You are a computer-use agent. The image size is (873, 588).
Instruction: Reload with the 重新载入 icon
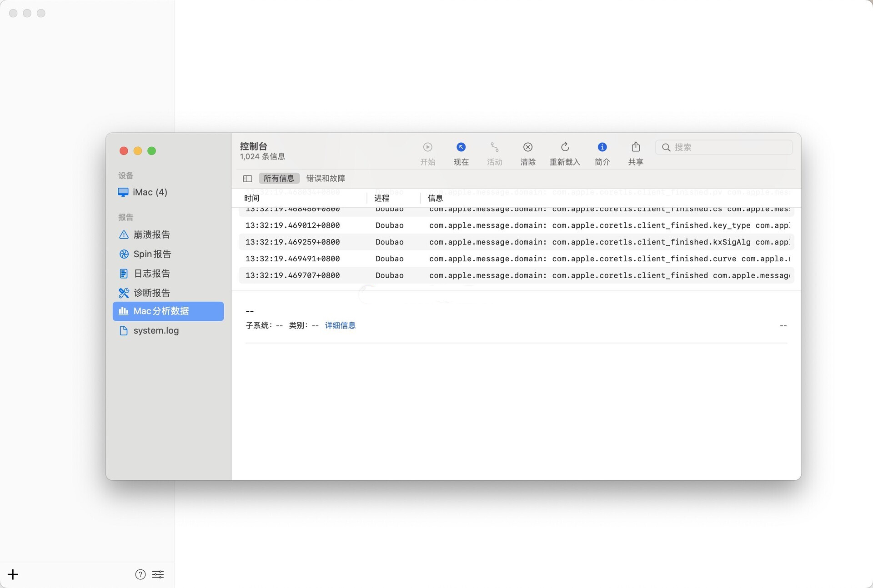tap(565, 147)
